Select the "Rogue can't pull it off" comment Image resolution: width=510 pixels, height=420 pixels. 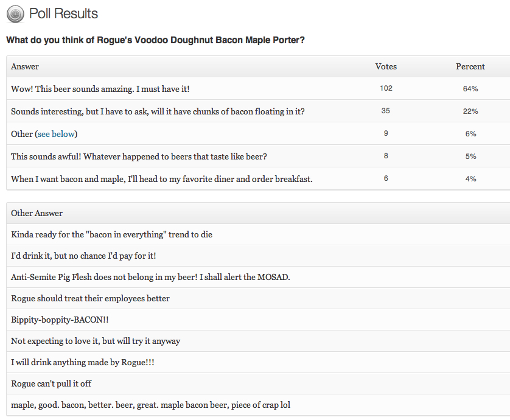click(51, 383)
